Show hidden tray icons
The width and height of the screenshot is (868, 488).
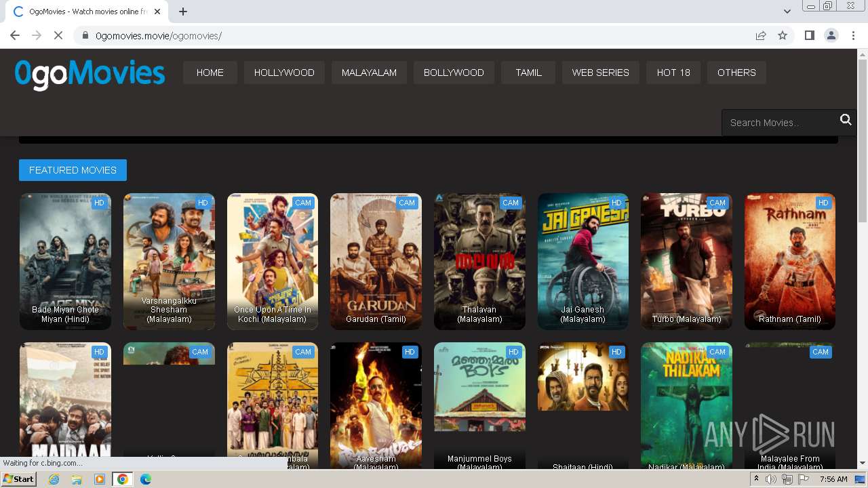756,479
